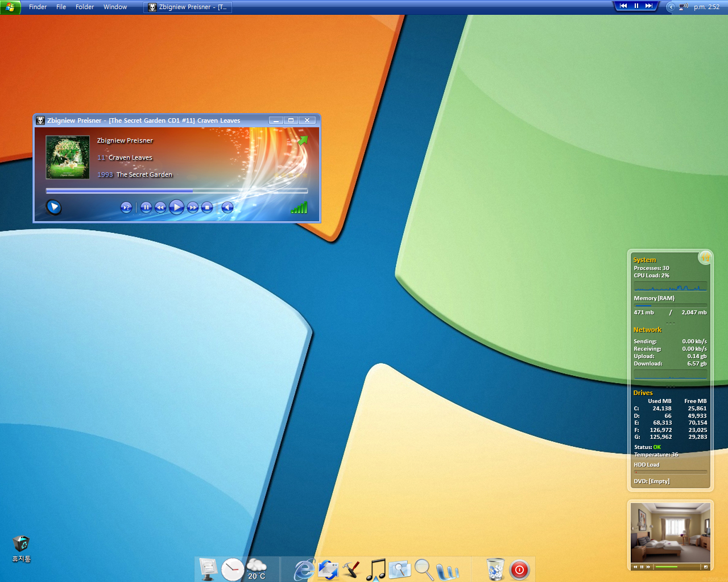Skip to next track in top bar
The width and height of the screenshot is (728, 582).
pyautogui.click(x=649, y=6)
